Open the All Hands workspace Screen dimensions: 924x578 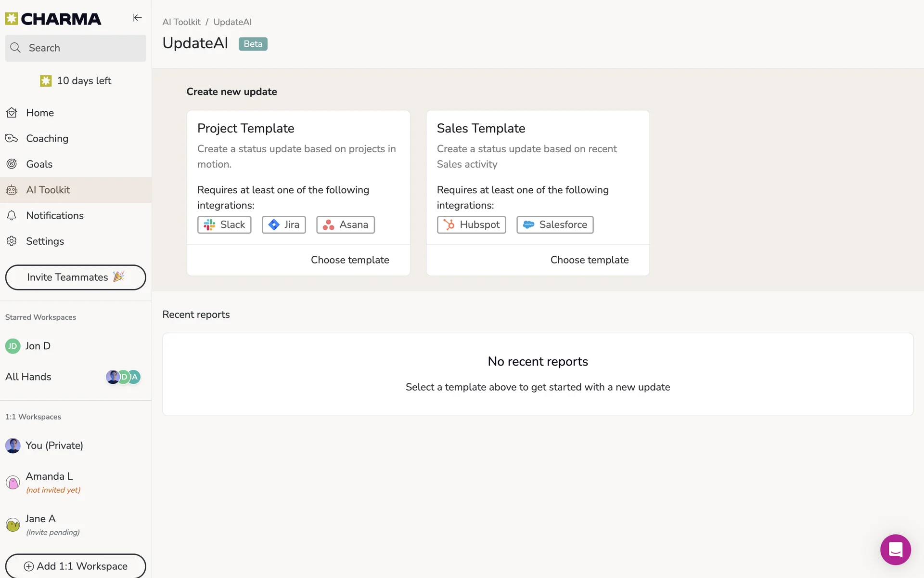pos(28,377)
